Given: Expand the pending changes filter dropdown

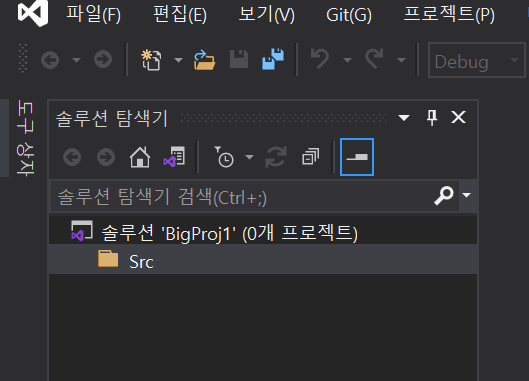Looking at the screenshot, I should click(249, 157).
